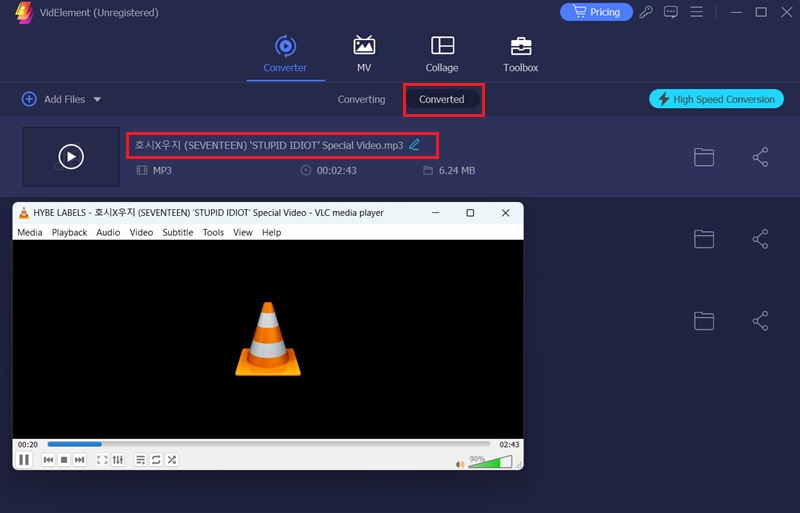The width and height of the screenshot is (800, 513).
Task: Toggle VLC playlist view
Action: [140, 460]
